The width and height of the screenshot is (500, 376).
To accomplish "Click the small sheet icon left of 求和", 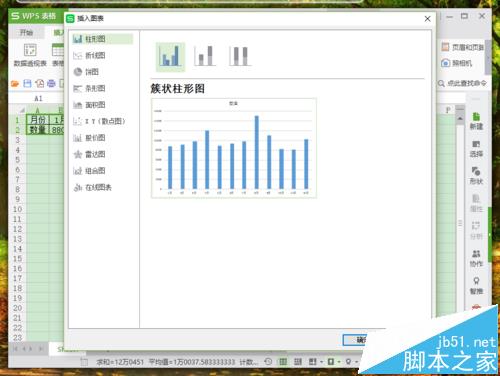I will coord(84,362).
